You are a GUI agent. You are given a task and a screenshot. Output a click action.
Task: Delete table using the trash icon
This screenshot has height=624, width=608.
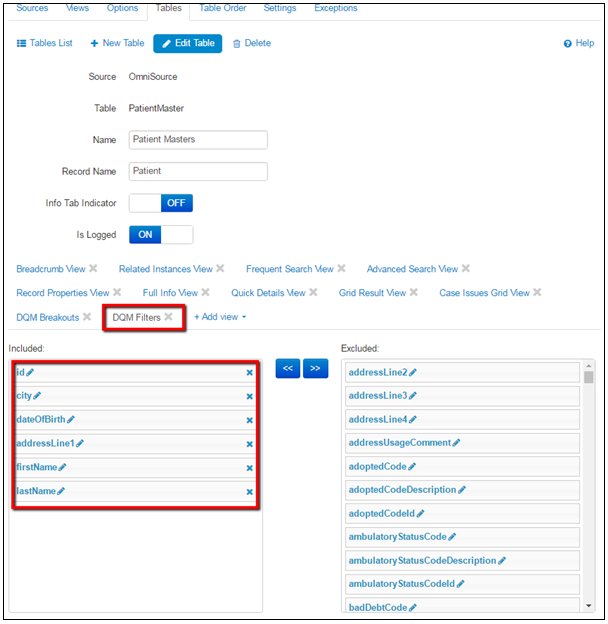point(236,44)
